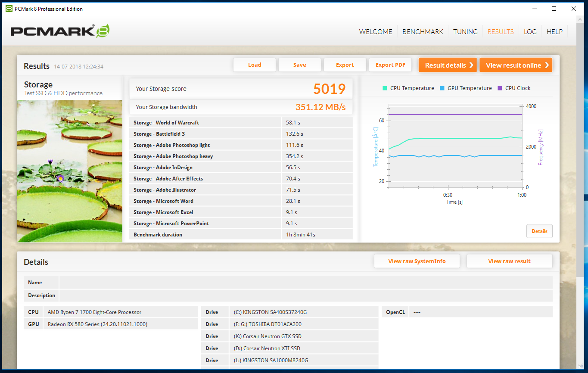The height and width of the screenshot is (373, 588).
Task: Click the Storage water lilies thumbnail
Action: 70,171
